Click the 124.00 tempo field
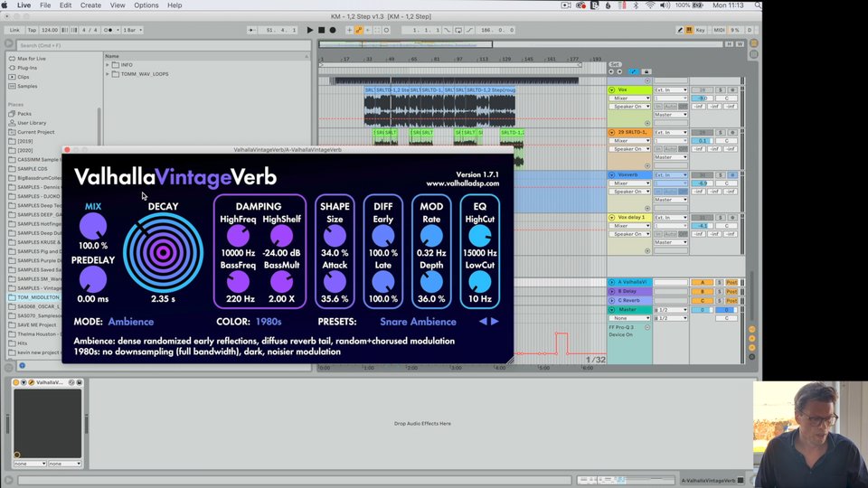868x488 pixels. (49, 30)
